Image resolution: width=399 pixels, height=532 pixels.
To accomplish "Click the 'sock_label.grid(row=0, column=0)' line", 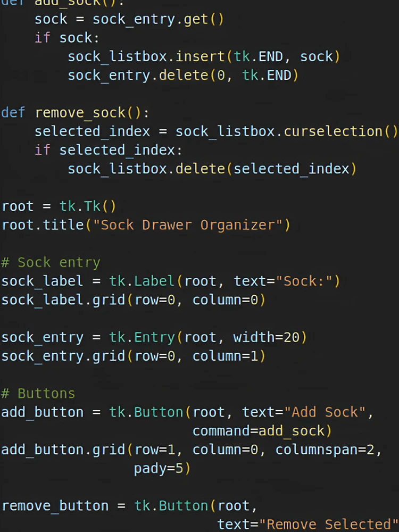I will [x=134, y=300].
